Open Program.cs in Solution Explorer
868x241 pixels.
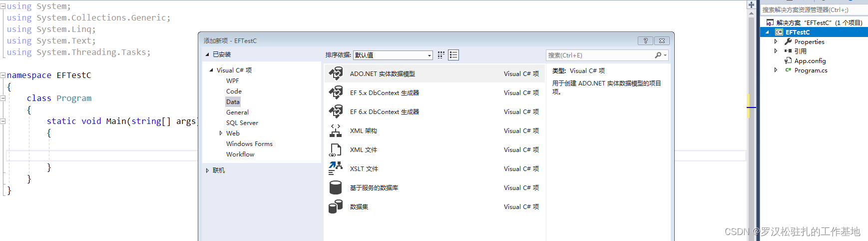[811, 70]
